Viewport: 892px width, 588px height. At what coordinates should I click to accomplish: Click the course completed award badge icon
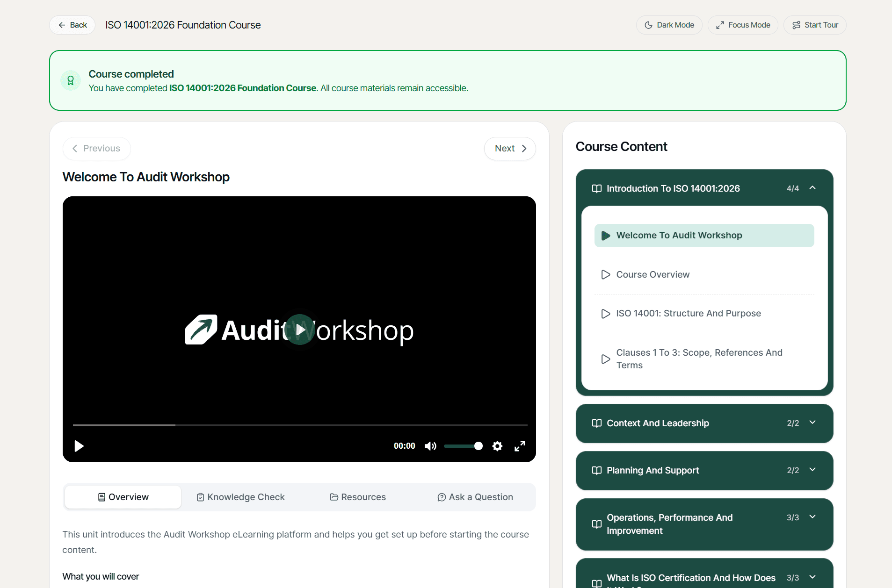point(71,80)
